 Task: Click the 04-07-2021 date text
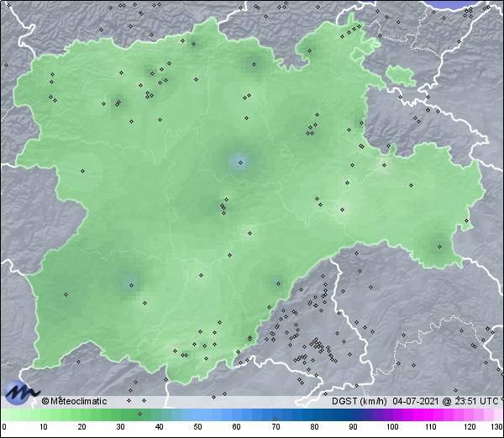pos(416,401)
